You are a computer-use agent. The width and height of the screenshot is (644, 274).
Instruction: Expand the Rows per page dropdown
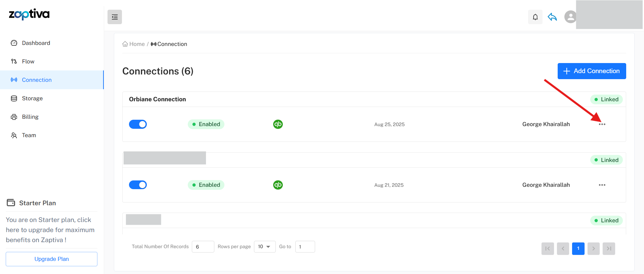[265, 247]
